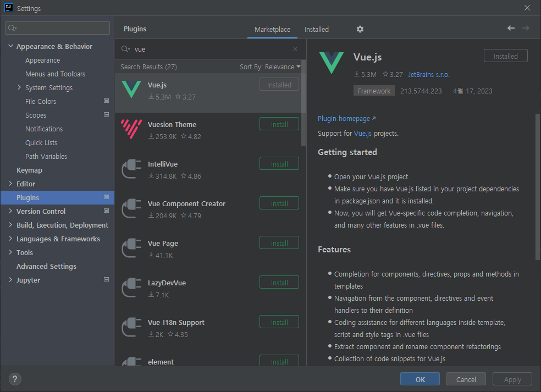Open Sort By: Relevance dropdown

click(270, 67)
